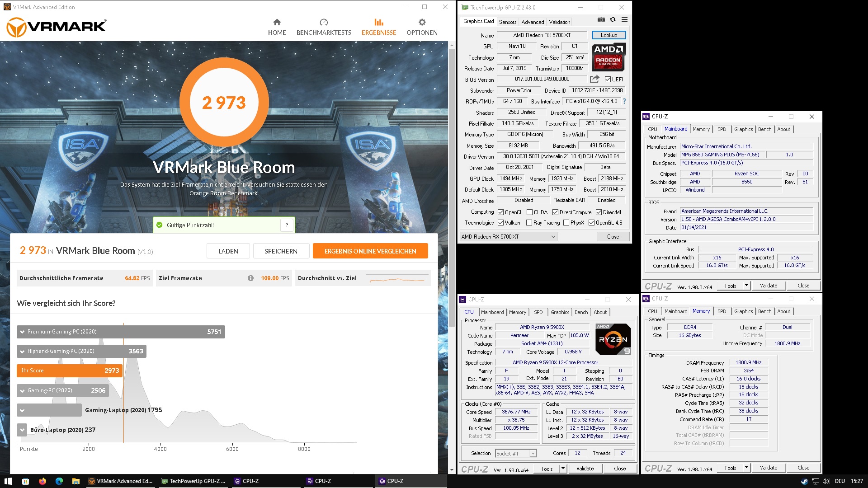
Task: Click ERGEBNIS ONLINE VERGLEICHEN button
Action: click(370, 251)
